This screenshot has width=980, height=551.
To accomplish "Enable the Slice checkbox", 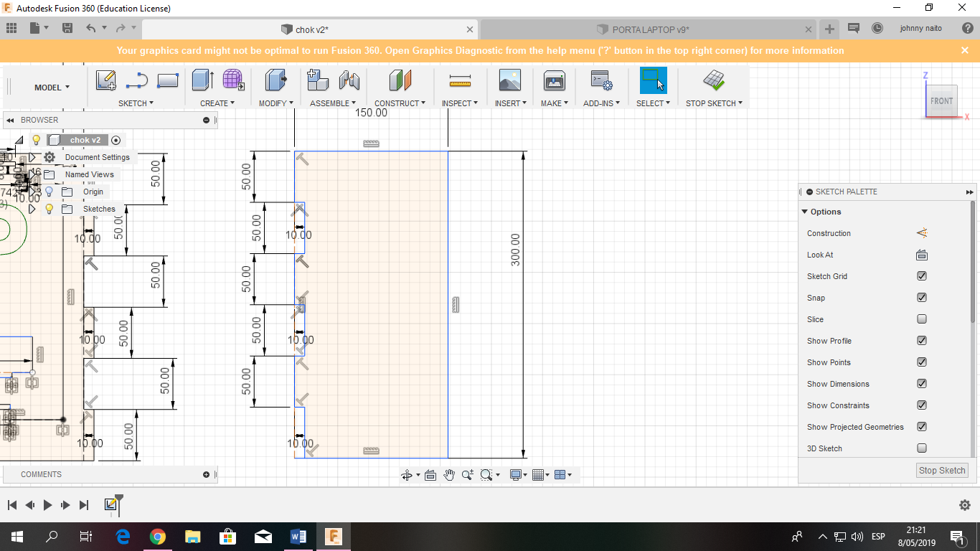I will pyautogui.click(x=922, y=319).
